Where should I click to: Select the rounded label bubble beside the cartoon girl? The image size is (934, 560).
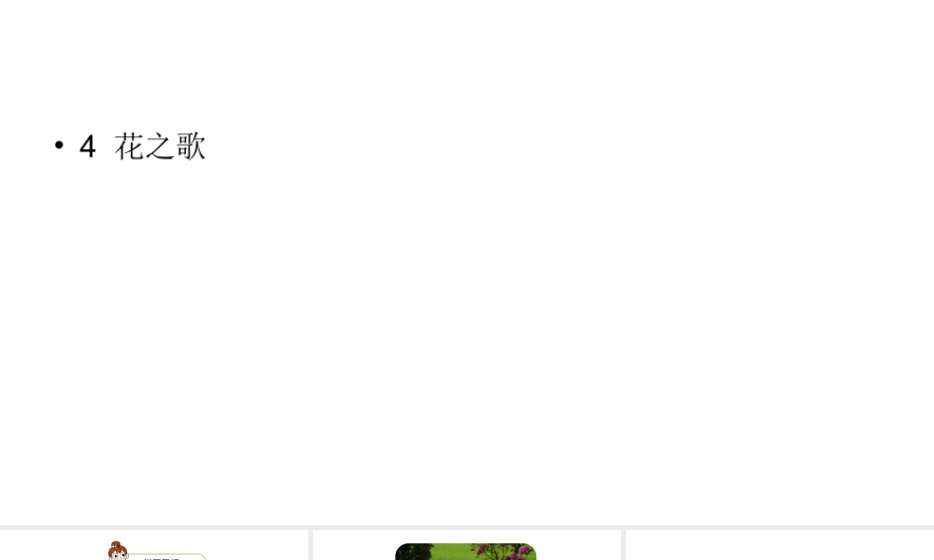(167, 557)
